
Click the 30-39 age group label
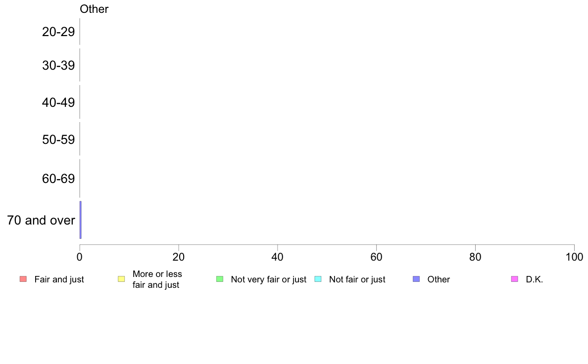tap(58, 66)
